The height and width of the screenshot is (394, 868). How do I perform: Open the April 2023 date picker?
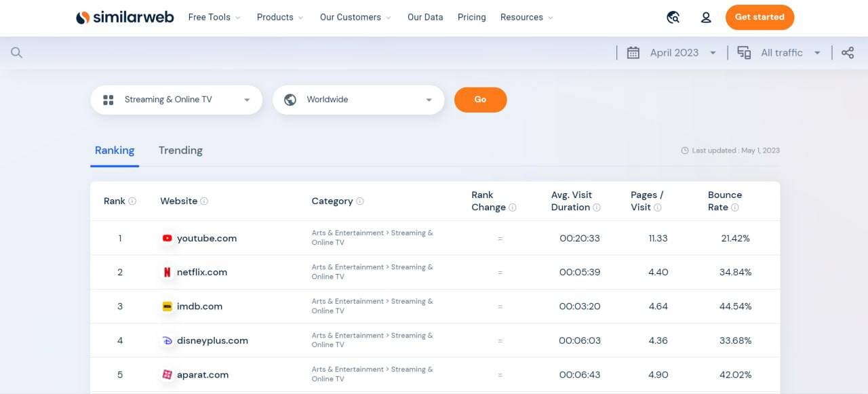coord(673,53)
